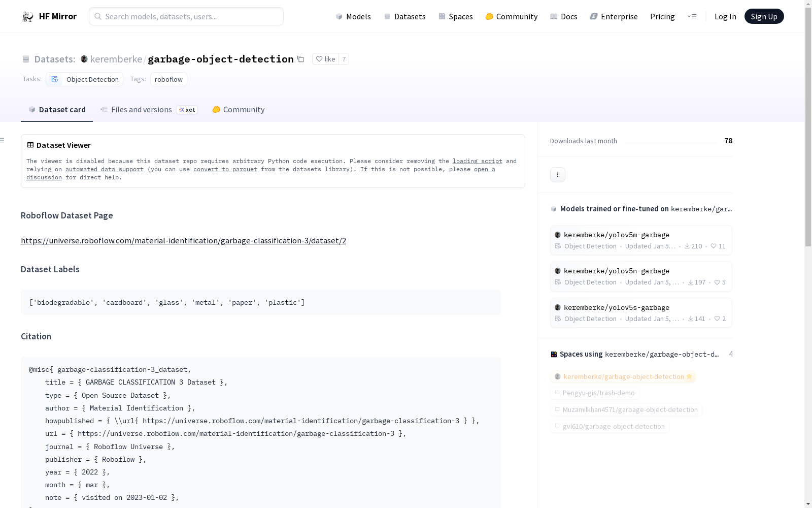Open the yolov5m-garbage model card
The image size is (812, 508).
(x=641, y=240)
